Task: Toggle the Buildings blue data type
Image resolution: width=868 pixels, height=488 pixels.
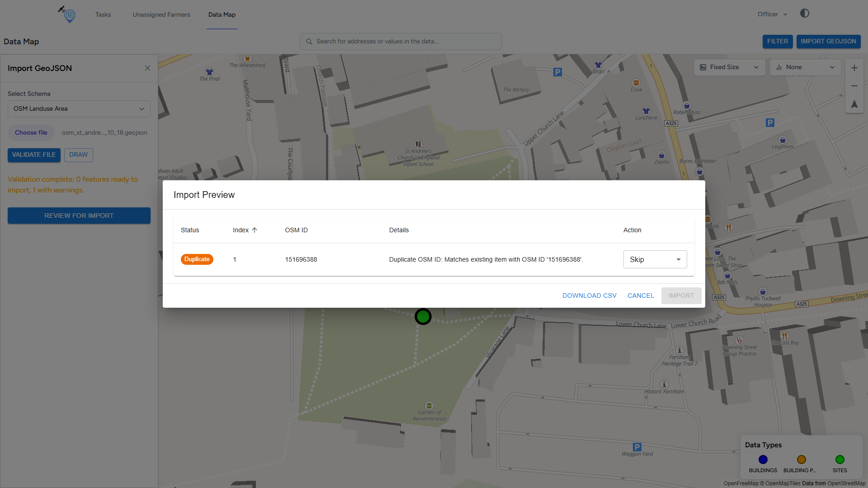Action: tap(763, 460)
